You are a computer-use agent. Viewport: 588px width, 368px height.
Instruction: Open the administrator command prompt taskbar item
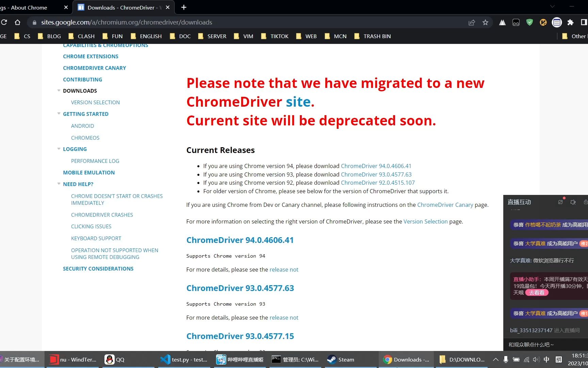pos(295,359)
